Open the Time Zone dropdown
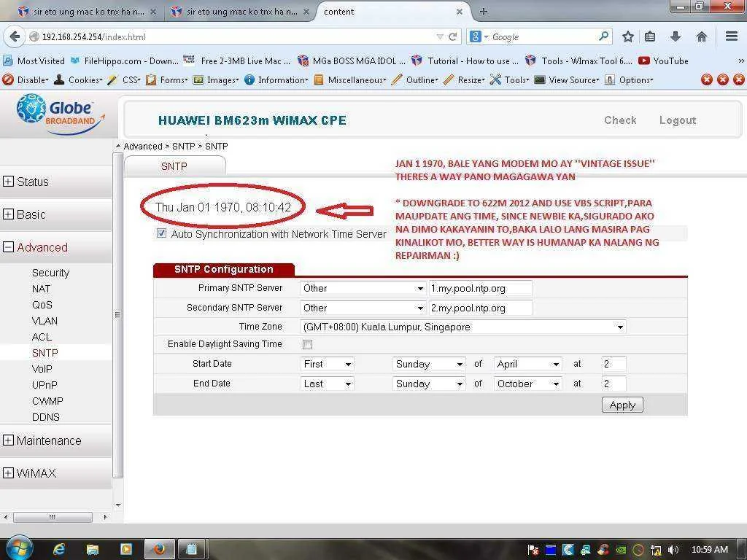This screenshot has width=747, height=560. [x=463, y=327]
